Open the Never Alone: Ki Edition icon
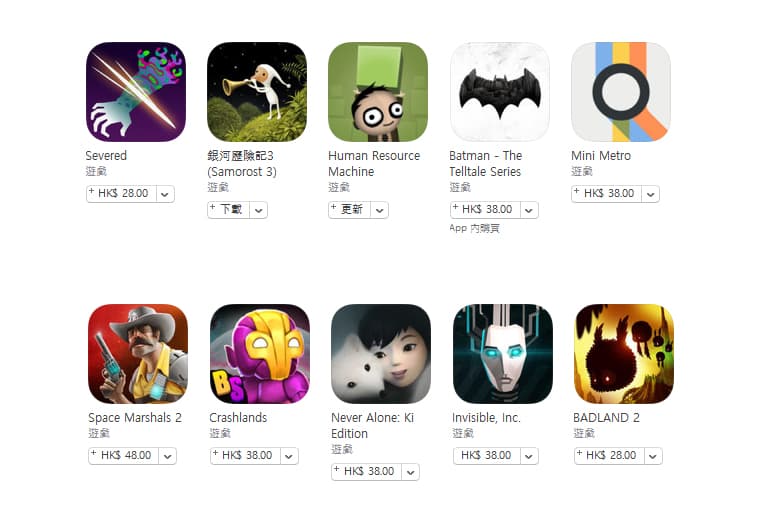 pos(381,354)
